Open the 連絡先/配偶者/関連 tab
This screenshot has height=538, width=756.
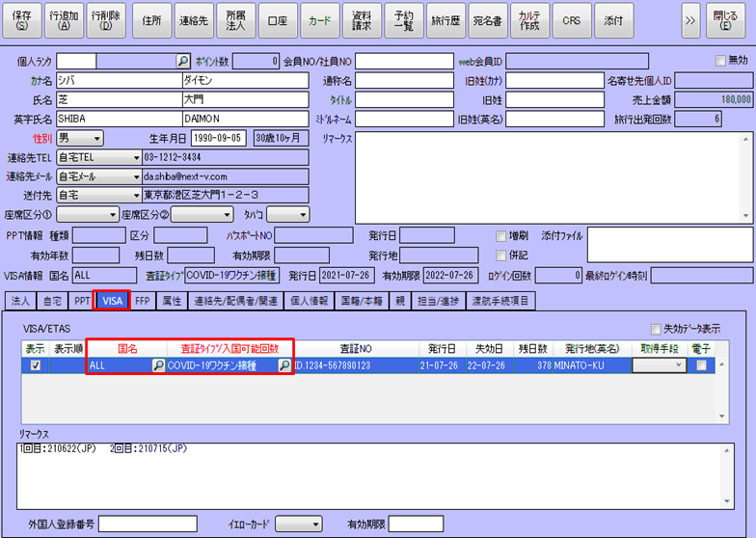click(235, 301)
